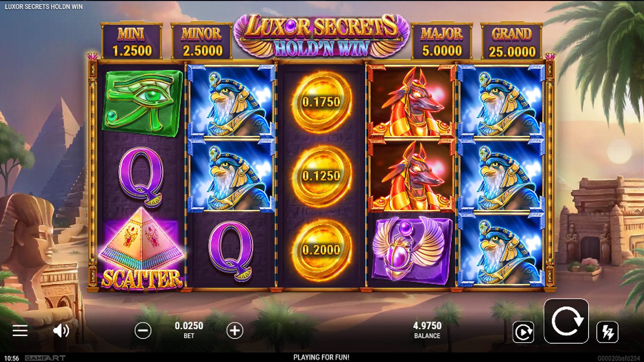
Task: Click the pyramid SCATTER symbol
Action: 142,250
